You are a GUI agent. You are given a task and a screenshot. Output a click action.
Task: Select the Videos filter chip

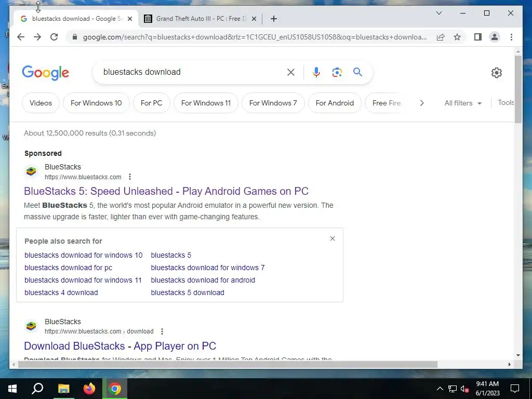41,103
